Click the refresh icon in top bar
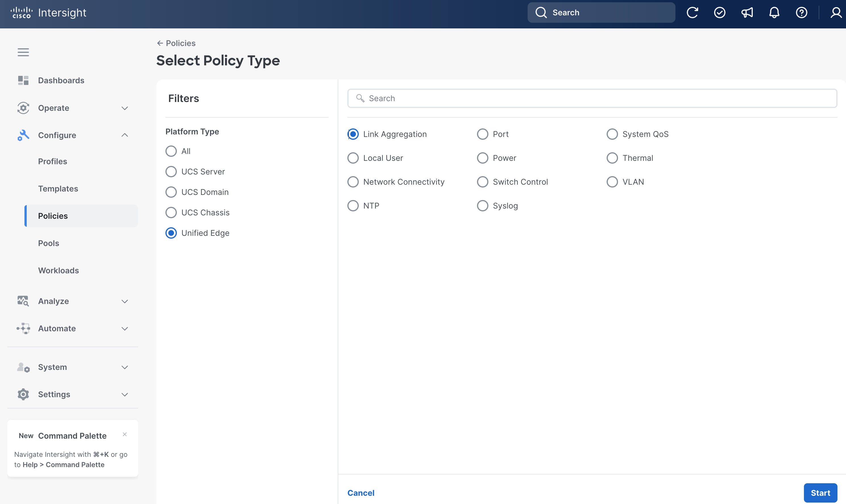846x504 pixels. [x=692, y=13]
